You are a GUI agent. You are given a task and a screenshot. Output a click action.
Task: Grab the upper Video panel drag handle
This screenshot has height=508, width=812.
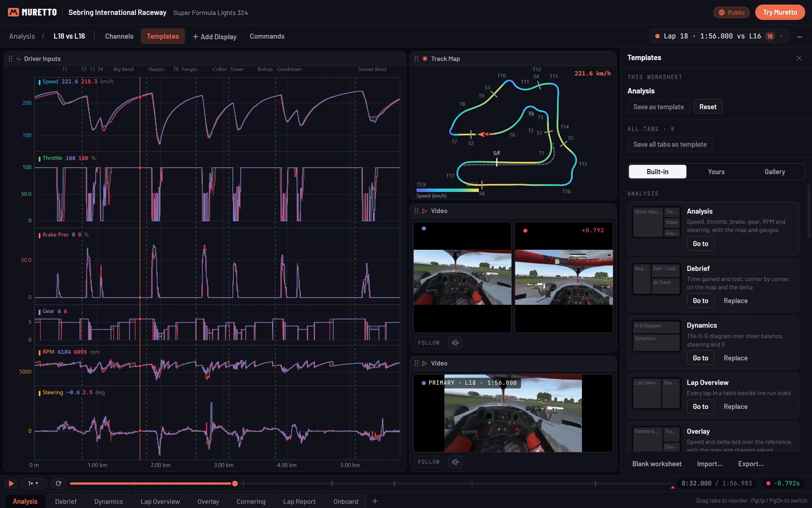pyautogui.click(x=416, y=211)
